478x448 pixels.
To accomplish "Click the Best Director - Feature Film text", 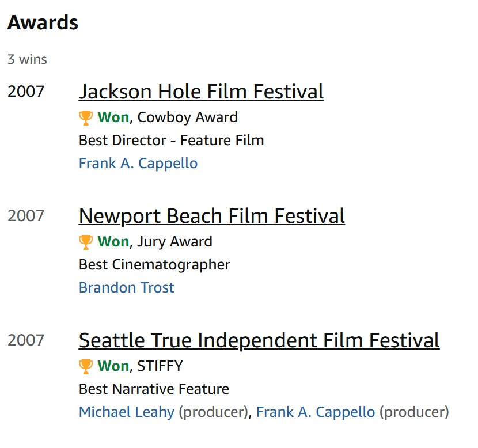I will coord(171,141).
